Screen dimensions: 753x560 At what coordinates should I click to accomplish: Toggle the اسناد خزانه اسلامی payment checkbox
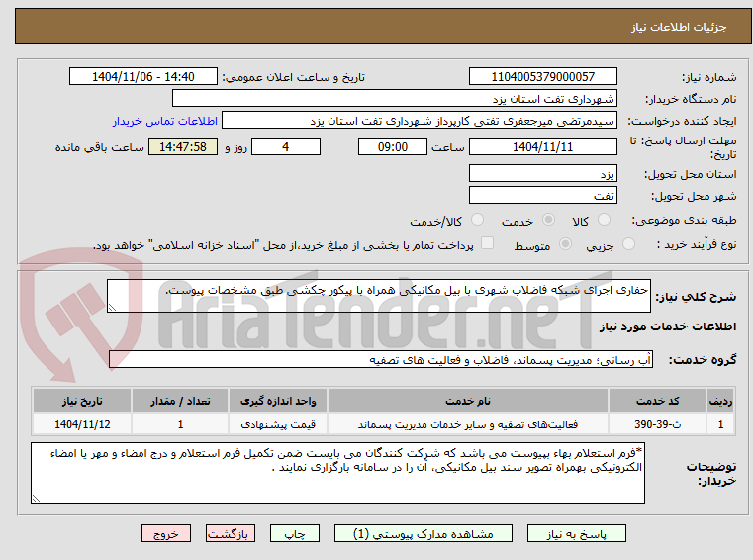pyautogui.click(x=487, y=243)
